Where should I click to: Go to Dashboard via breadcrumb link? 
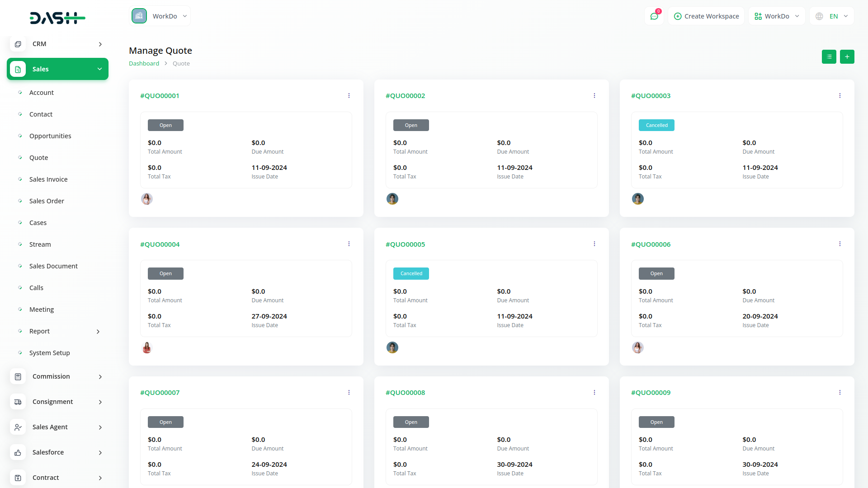point(144,64)
